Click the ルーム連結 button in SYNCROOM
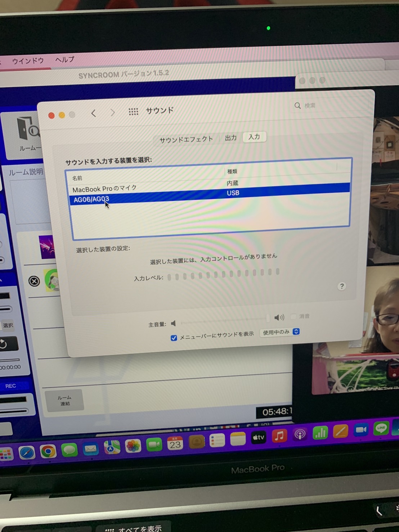 [65, 400]
